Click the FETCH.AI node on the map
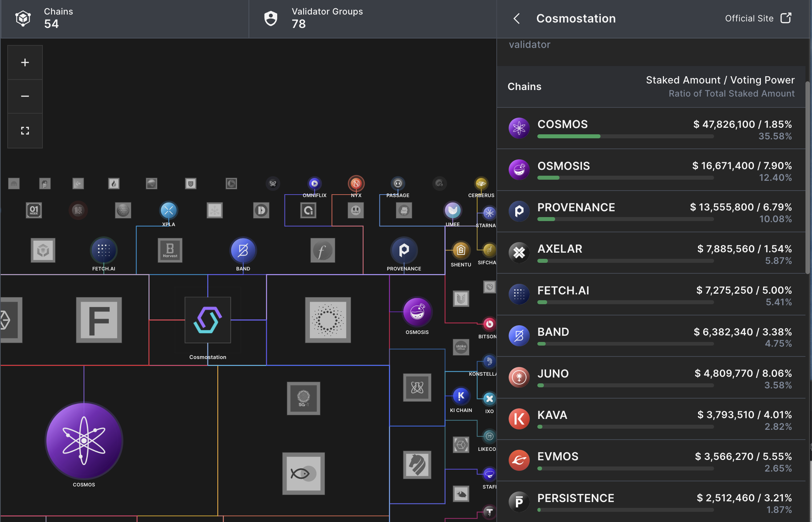 point(103,250)
